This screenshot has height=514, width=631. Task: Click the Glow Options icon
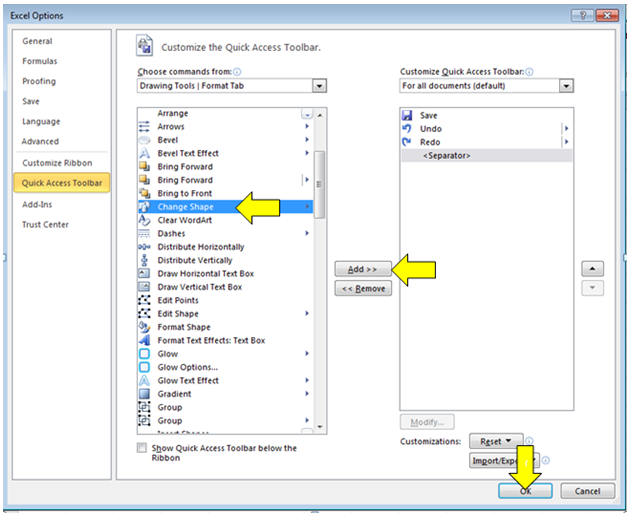(144, 367)
